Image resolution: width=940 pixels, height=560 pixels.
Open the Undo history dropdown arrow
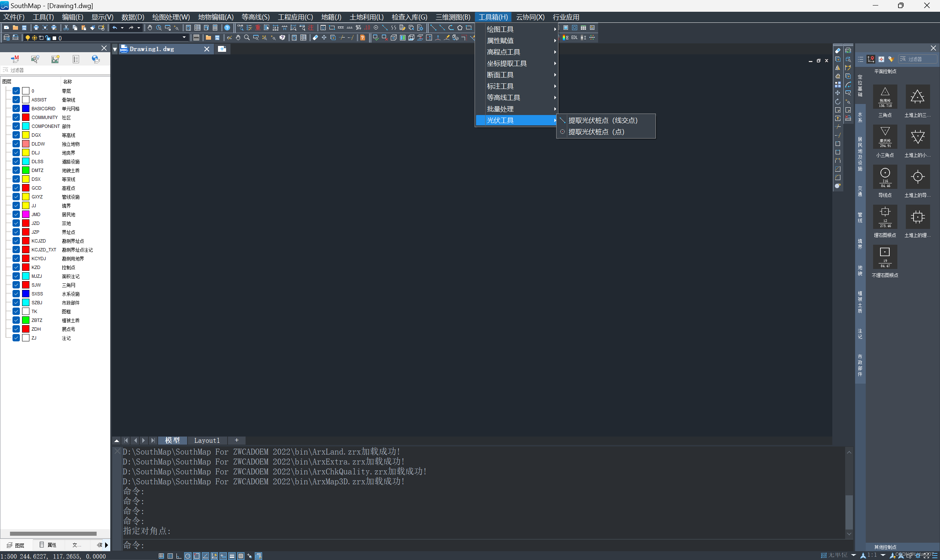click(x=122, y=28)
